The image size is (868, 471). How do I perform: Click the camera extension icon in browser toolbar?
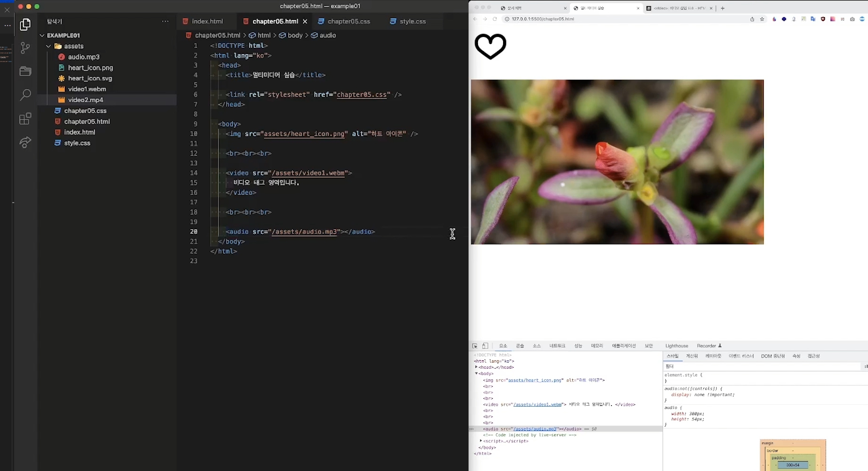(x=852, y=19)
